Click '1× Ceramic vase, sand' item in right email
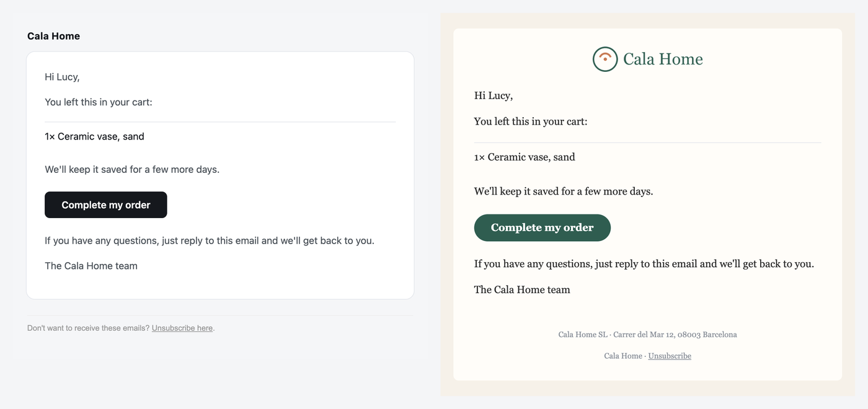The image size is (868, 409). point(525,157)
